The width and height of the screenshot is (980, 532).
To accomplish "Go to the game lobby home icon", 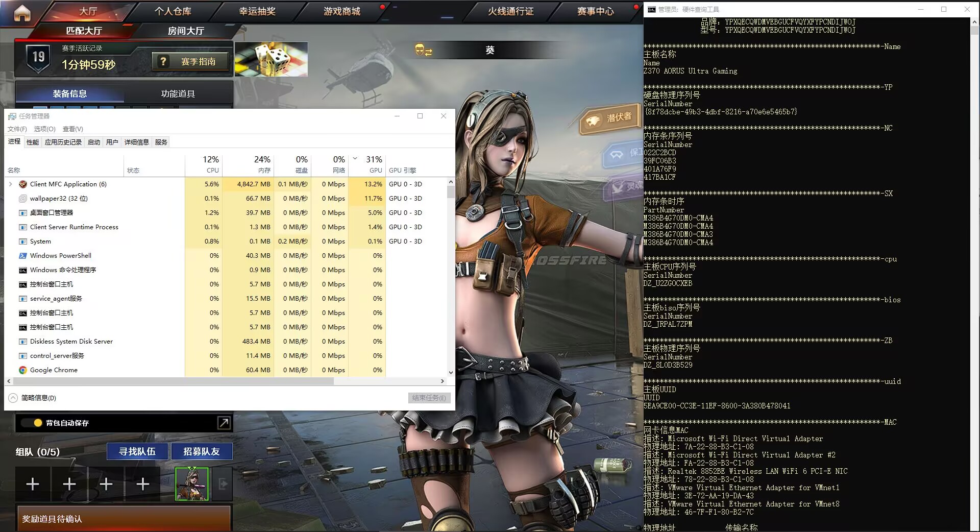I will tap(22, 13).
